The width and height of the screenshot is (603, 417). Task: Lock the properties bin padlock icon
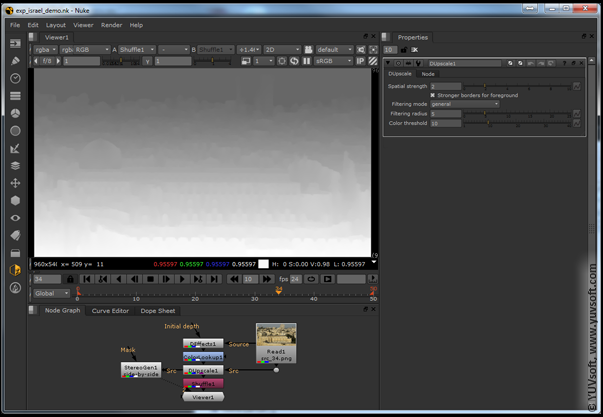pos(404,50)
